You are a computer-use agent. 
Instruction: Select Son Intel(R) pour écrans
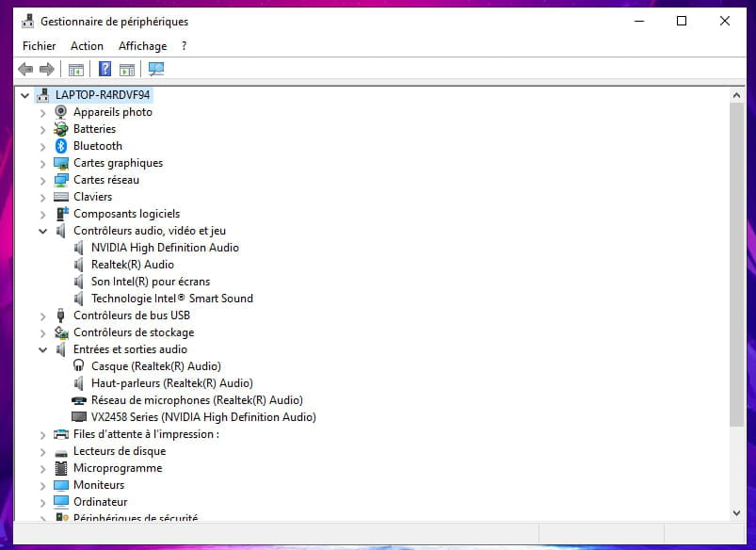click(151, 282)
